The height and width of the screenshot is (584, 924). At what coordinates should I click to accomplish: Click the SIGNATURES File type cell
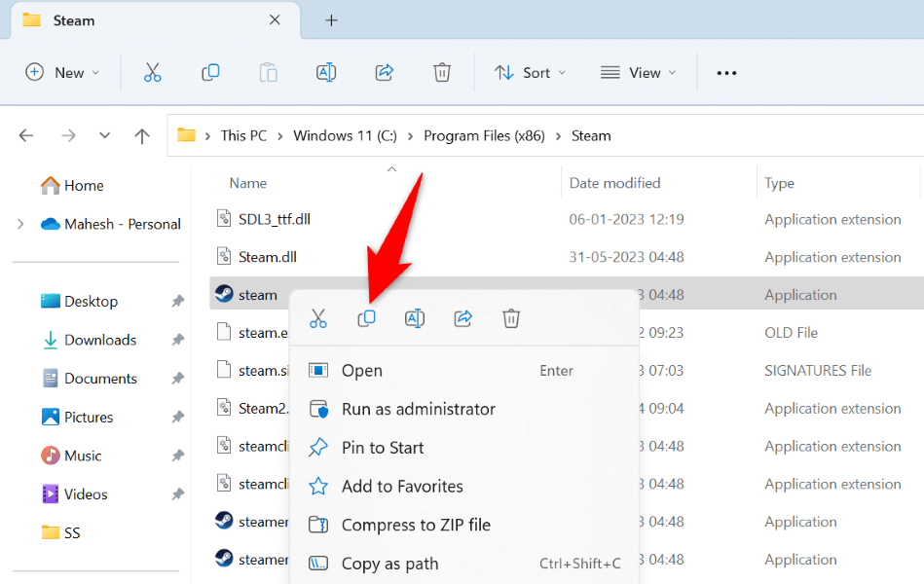[x=817, y=371]
